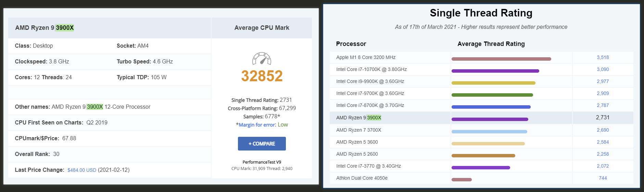Click the As of 17th of March 2021 subtitle
Screen dimensions: 644x192
[481, 27]
